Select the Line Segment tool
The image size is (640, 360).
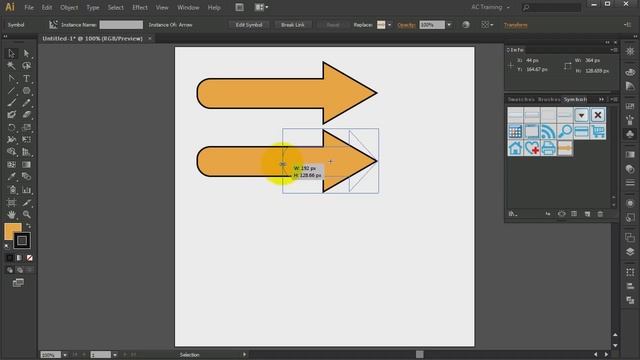click(11, 91)
